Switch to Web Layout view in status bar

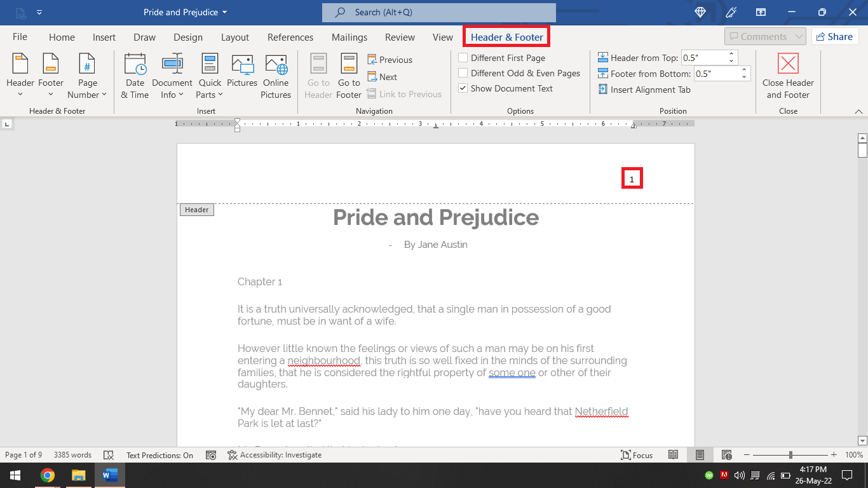coord(726,455)
